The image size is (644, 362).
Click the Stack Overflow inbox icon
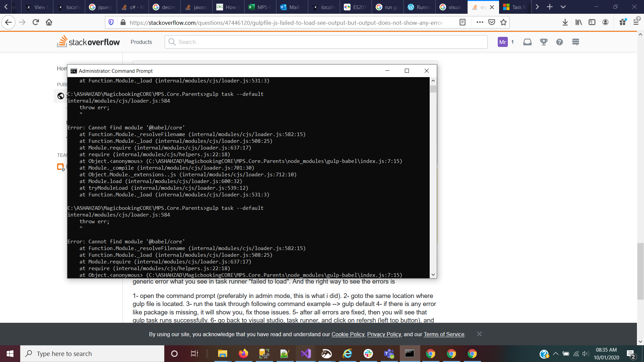tap(527, 42)
